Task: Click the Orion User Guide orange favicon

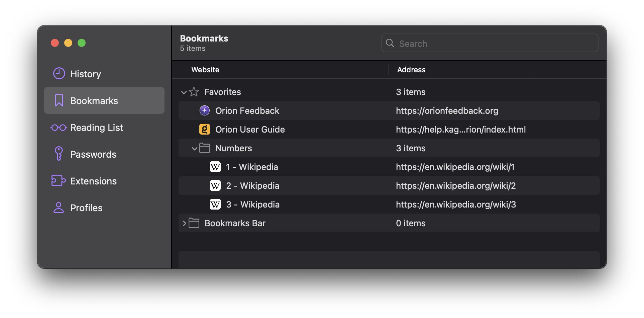Action: click(x=205, y=129)
